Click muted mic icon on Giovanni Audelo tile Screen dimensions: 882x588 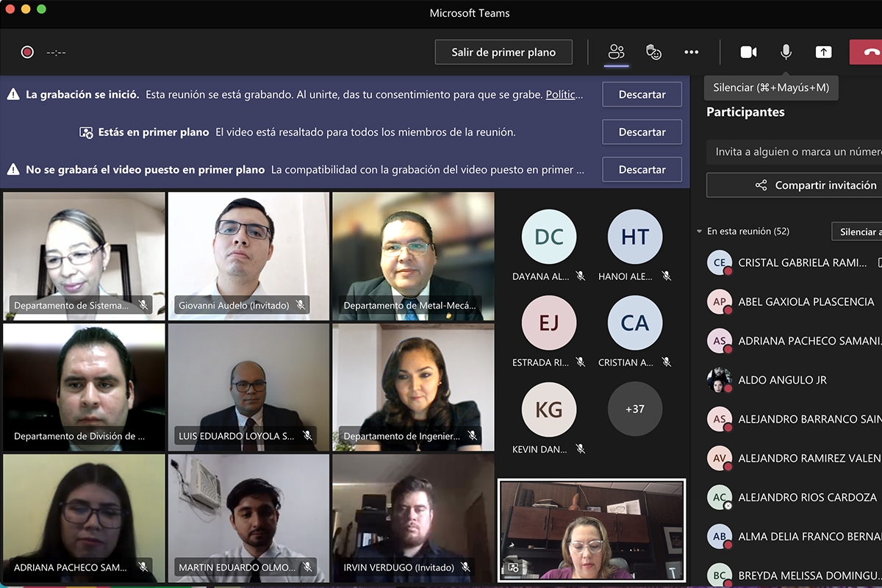tap(300, 305)
